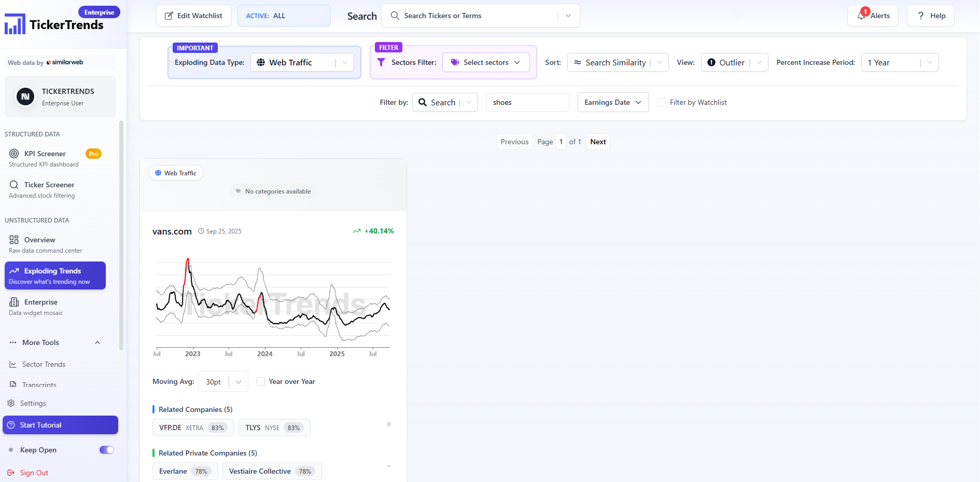
Task: Click the Help question mark icon
Action: [x=921, y=16]
